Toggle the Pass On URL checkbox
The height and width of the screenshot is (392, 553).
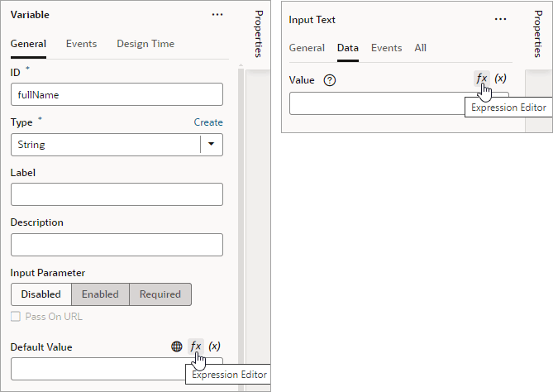pos(16,317)
